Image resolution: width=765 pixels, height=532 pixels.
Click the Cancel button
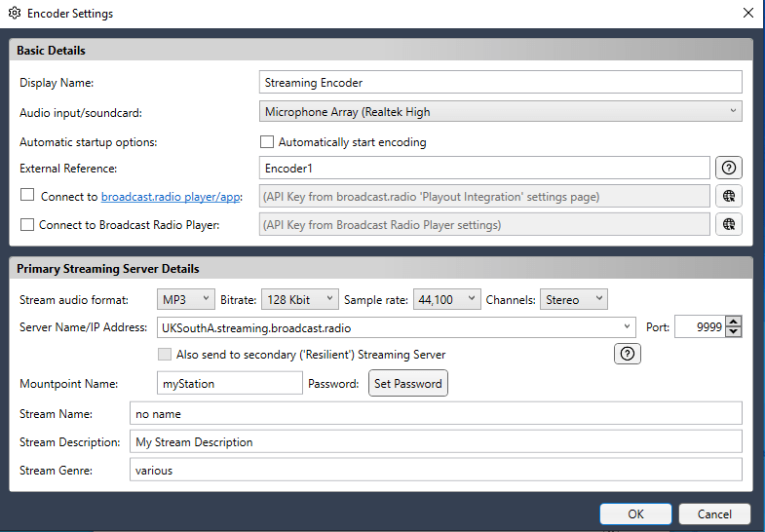[714, 513]
